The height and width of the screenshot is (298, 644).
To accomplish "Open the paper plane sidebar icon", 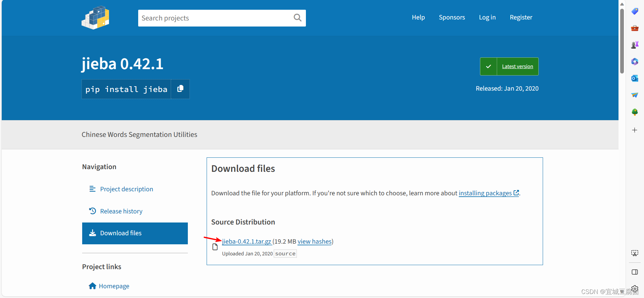I will (635, 95).
